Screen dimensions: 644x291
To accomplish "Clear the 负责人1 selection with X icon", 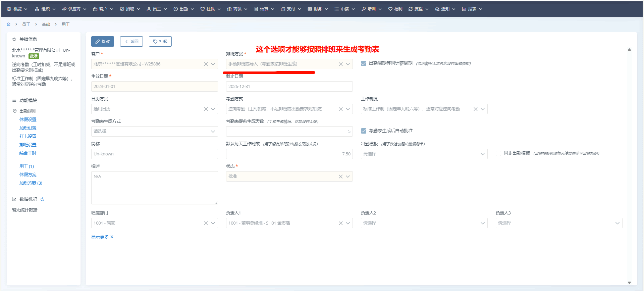I will tap(340, 223).
